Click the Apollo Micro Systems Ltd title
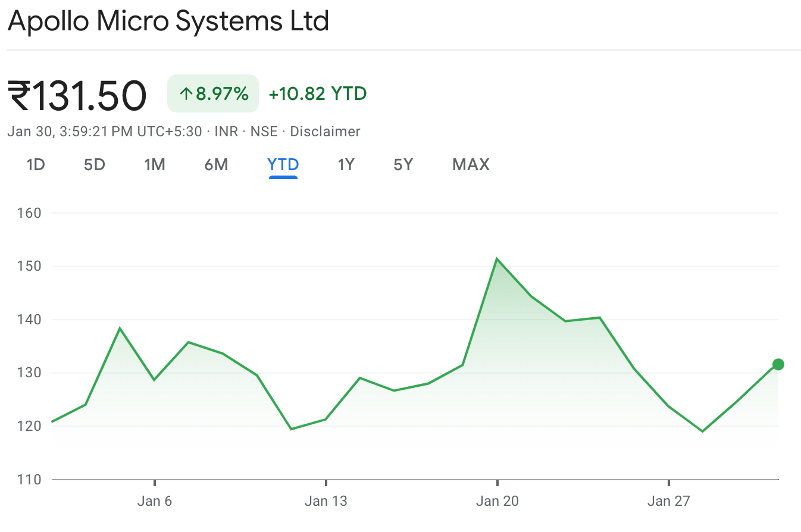The image size is (801, 532). (168, 21)
